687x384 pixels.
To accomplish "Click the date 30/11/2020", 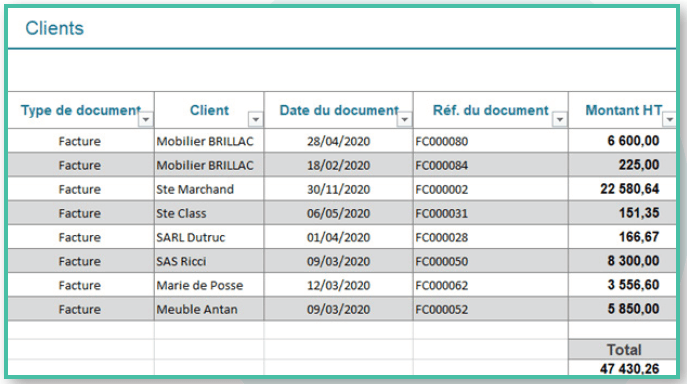I will [x=338, y=189].
